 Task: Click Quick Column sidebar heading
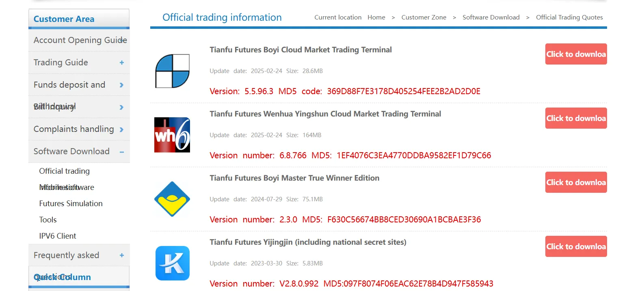[62, 277]
